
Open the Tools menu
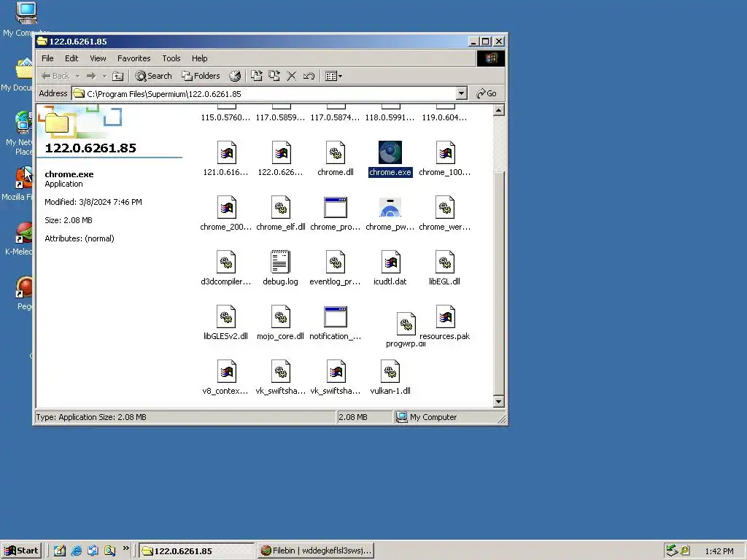pos(171,58)
